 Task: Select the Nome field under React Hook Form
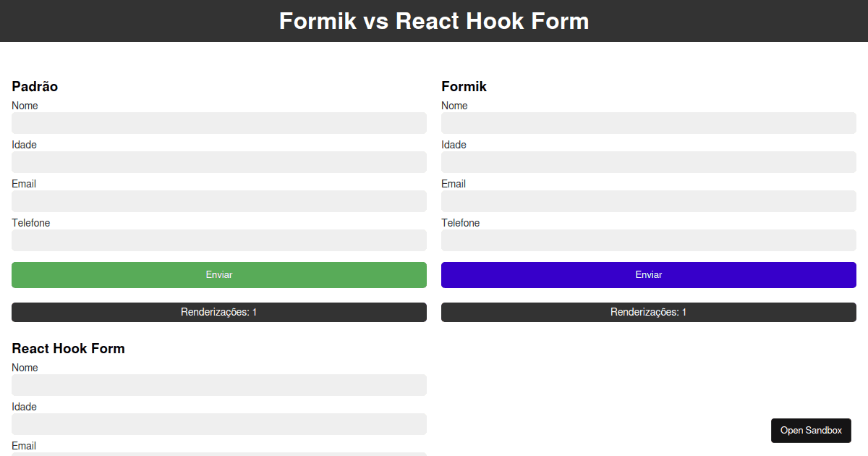click(218, 385)
